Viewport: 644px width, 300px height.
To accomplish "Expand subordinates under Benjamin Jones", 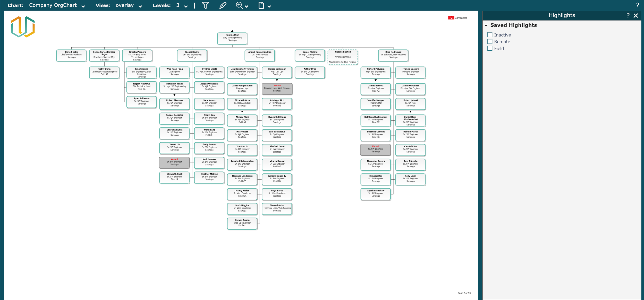I will point(174,95).
